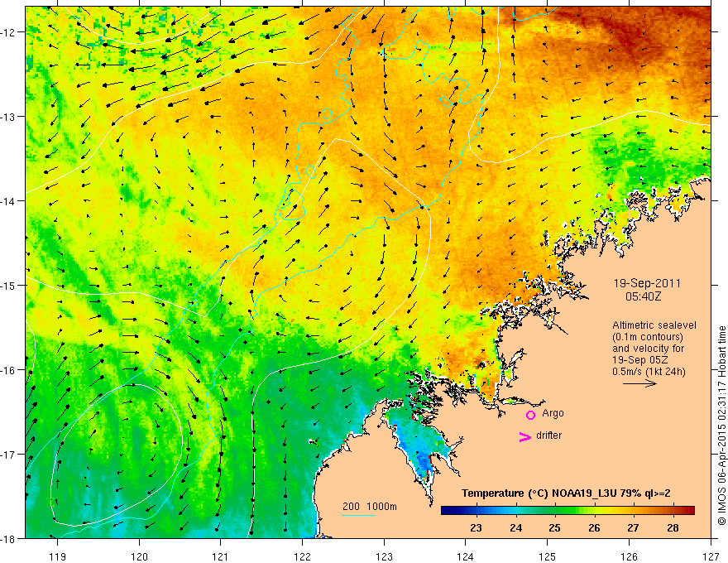Viewport: 728px width, 563px height.
Task: Click the '200 1000m' depth label
Action: (370, 507)
